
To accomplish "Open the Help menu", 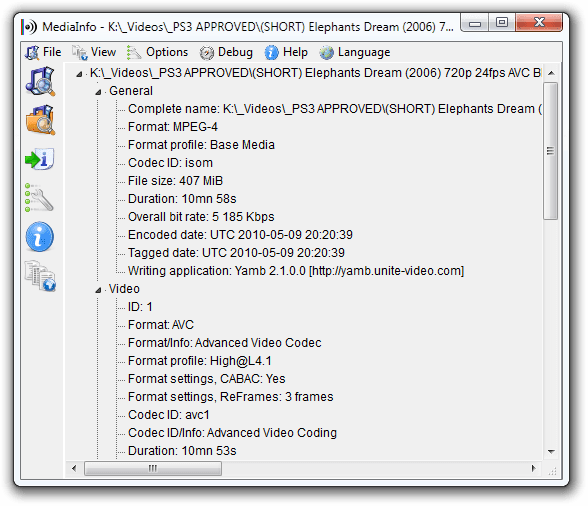I will pos(286,52).
